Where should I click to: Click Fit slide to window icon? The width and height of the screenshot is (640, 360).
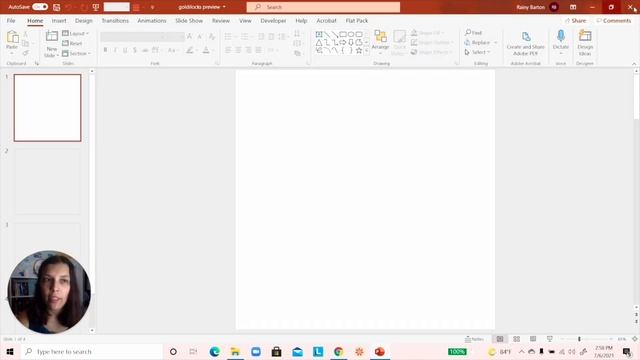(635, 339)
